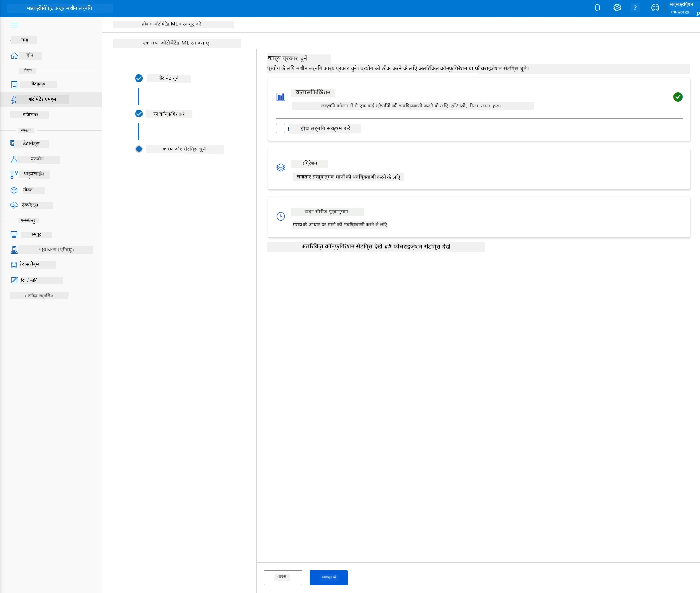Open the Pipelines (पाइपलाइंस) sidebar icon
The image size is (700, 593).
click(x=14, y=174)
